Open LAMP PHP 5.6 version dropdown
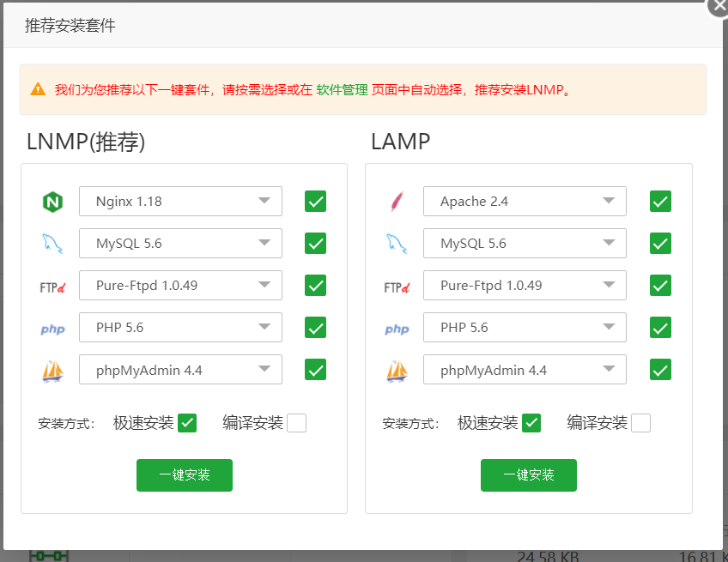728x562 pixels. [525, 328]
